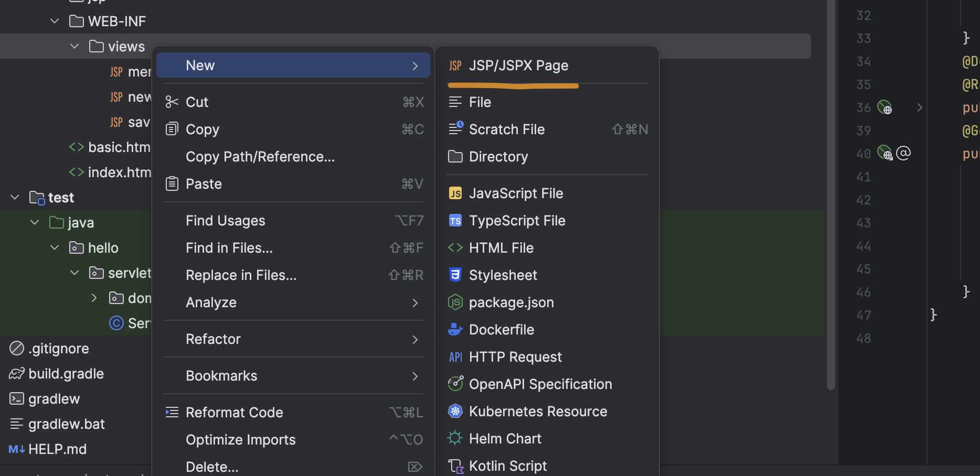Click the OpenAPI Specification icon

(455, 384)
